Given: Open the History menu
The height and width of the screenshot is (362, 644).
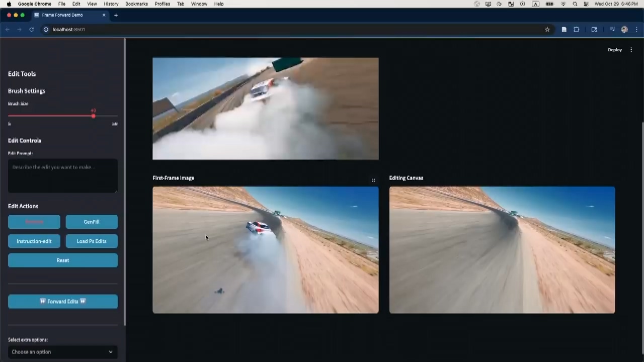Looking at the screenshot, I should click(111, 4).
